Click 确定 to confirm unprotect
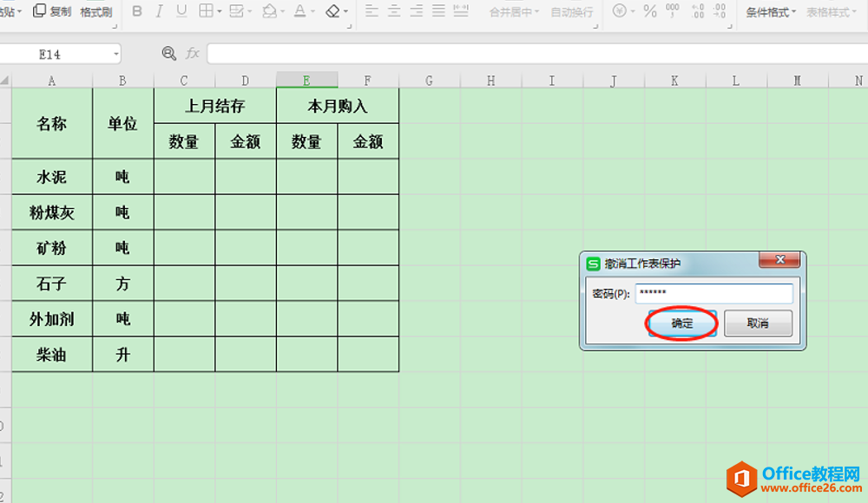This screenshot has height=503, width=868. (681, 323)
